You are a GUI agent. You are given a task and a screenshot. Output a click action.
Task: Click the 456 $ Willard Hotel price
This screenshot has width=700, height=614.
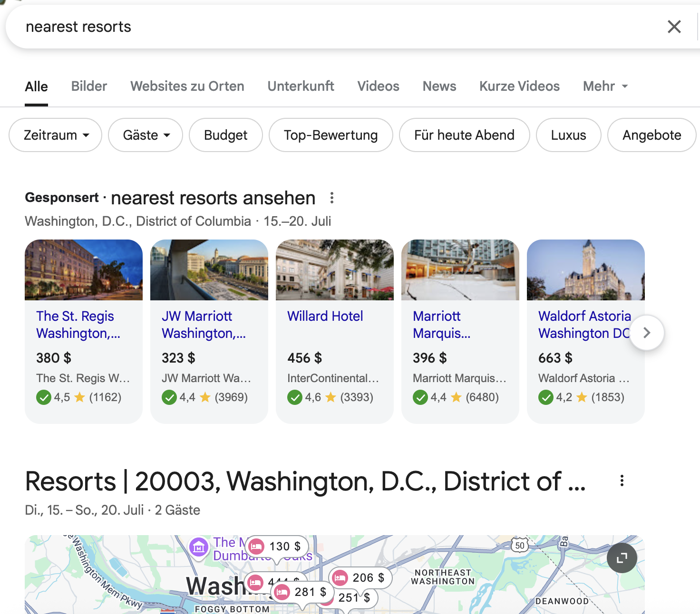pyautogui.click(x=305, y=358)
